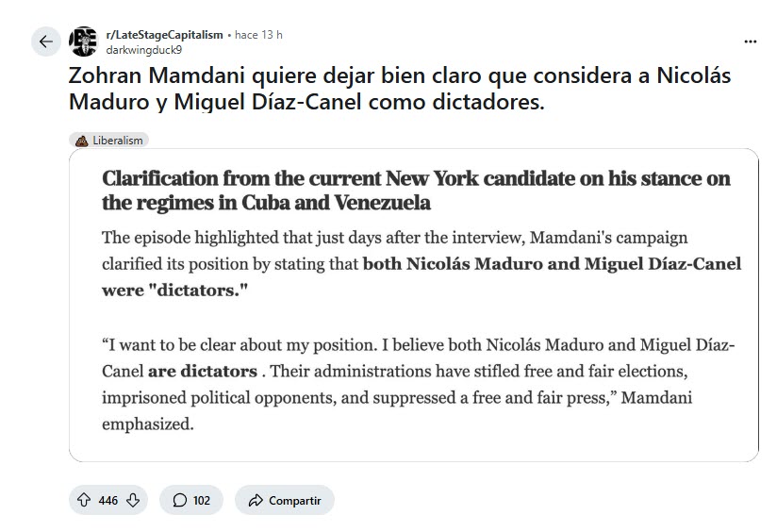Screen dimensions: 777x532
Task: Click the bold 'are dictators' text in the image
Action: coord(202,371)
